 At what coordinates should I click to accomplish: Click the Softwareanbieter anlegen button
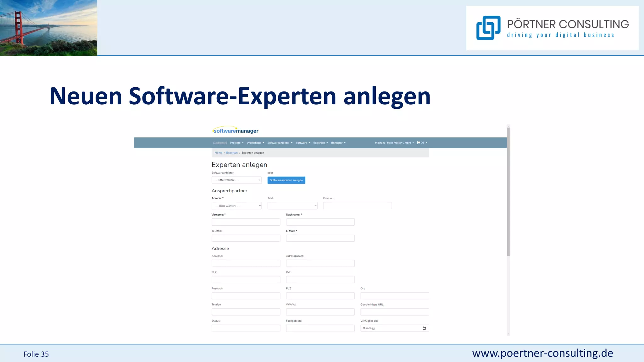[x=286, y=180]
